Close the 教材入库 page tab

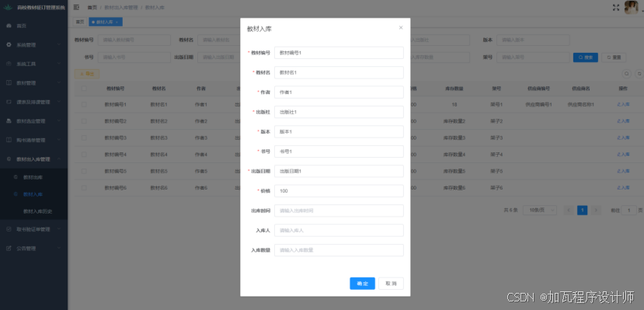pos(117,23)
